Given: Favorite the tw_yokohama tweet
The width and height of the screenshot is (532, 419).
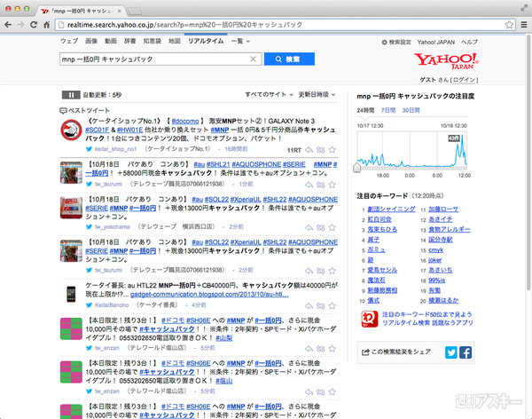Looking at the screenshot, I should pos(332,227).
